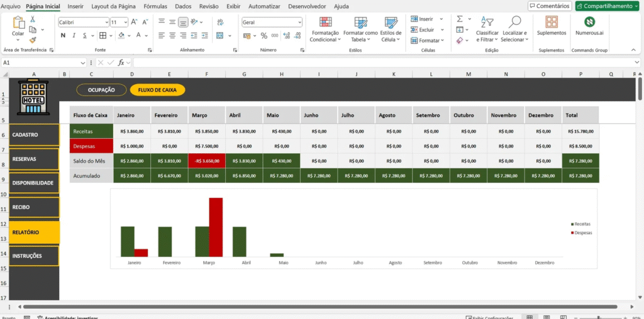Expand the Name Box dropdown arrow
Screen dimensions: 644x319
coord(82,63)
